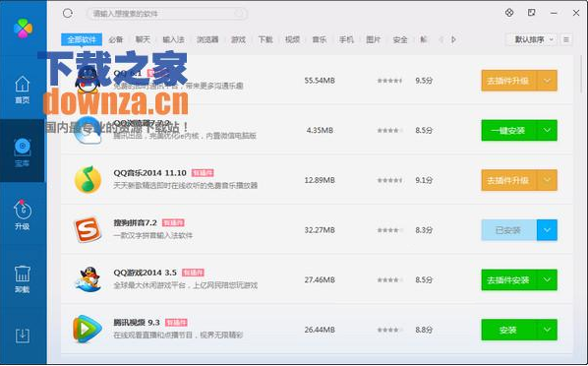Close the software manager window
This screenshot has width=588, height=366.
click(x=576, y=13)
